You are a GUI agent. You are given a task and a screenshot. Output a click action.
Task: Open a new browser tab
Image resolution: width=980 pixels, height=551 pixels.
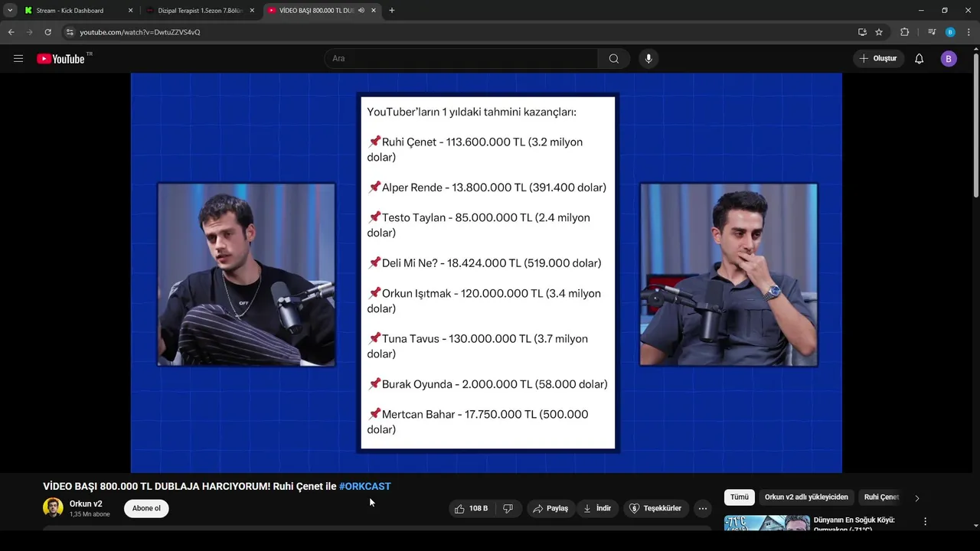392,11
